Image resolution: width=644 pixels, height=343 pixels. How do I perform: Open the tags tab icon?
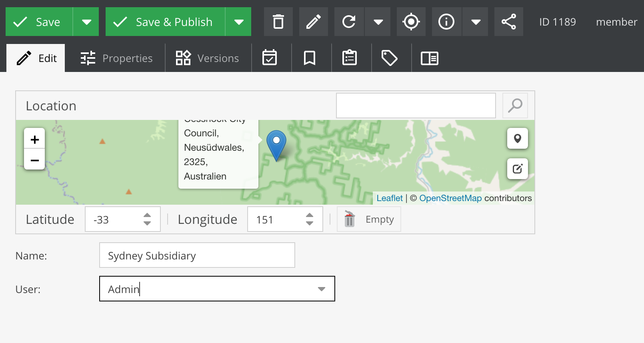[x=389, y=58]
